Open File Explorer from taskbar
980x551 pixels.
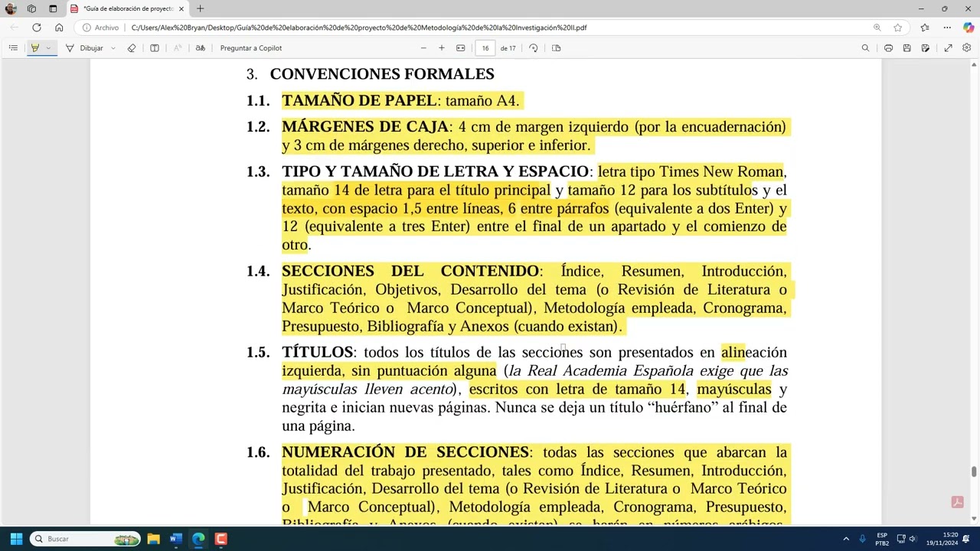[x=153, y=539]
